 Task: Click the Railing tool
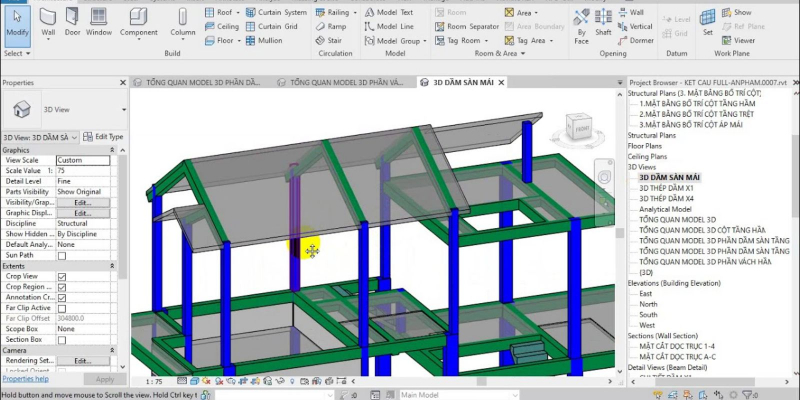(x=332, y=12)
